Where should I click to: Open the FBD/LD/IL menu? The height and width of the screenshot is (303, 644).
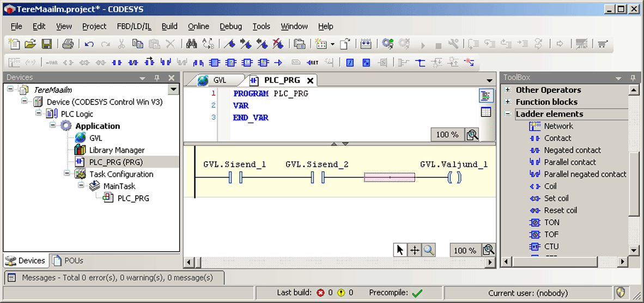(134, 26)
